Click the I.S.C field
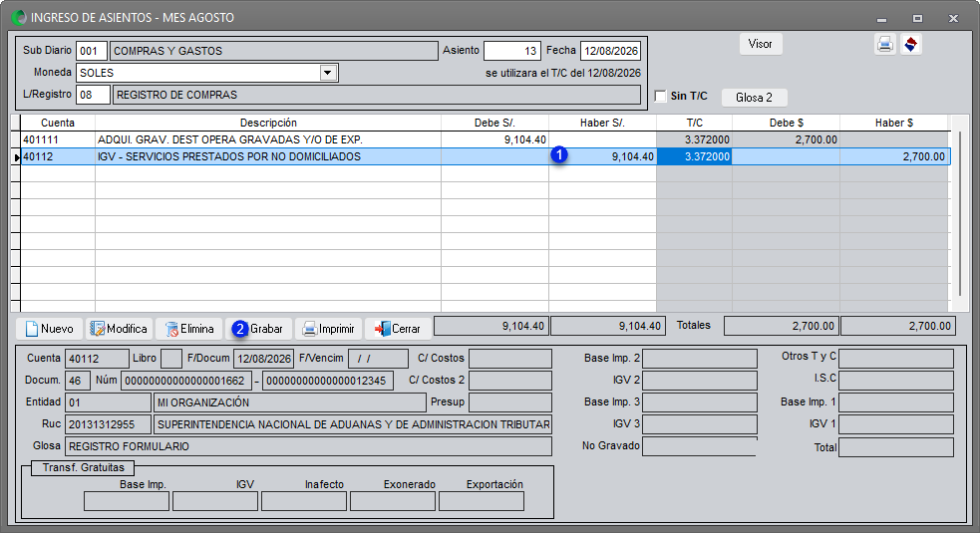Viewport: 980px width, 533px height. 896,381
